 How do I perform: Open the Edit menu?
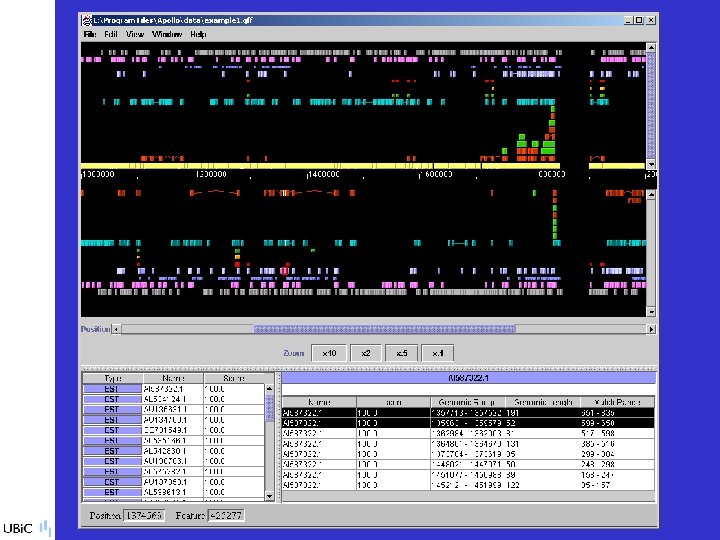point(111,34)
